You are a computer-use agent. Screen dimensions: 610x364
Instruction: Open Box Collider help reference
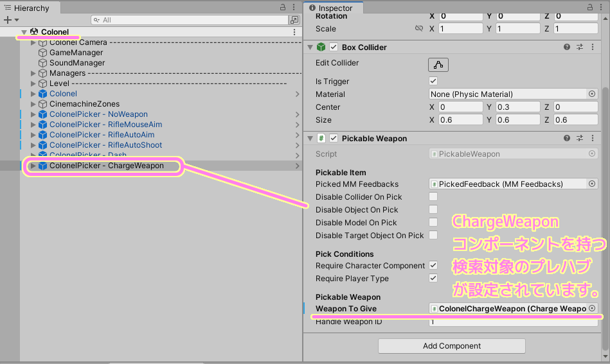point(567,47)
